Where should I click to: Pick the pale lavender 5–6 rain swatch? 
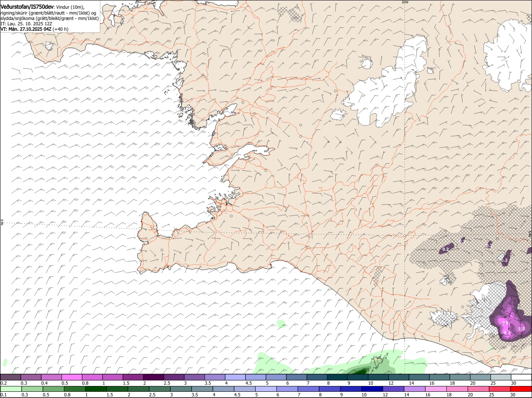(x=266, y=389)
